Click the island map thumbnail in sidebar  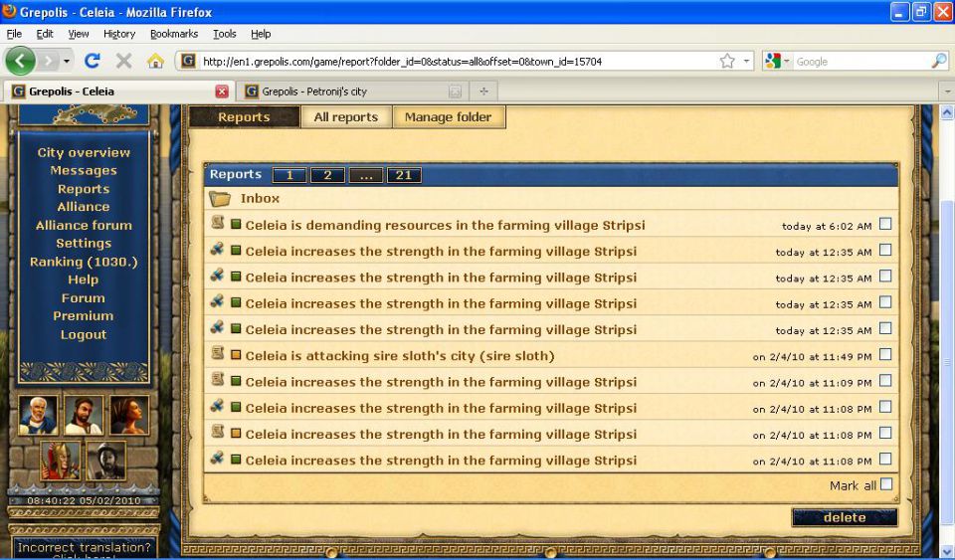[x=84, y=113]
